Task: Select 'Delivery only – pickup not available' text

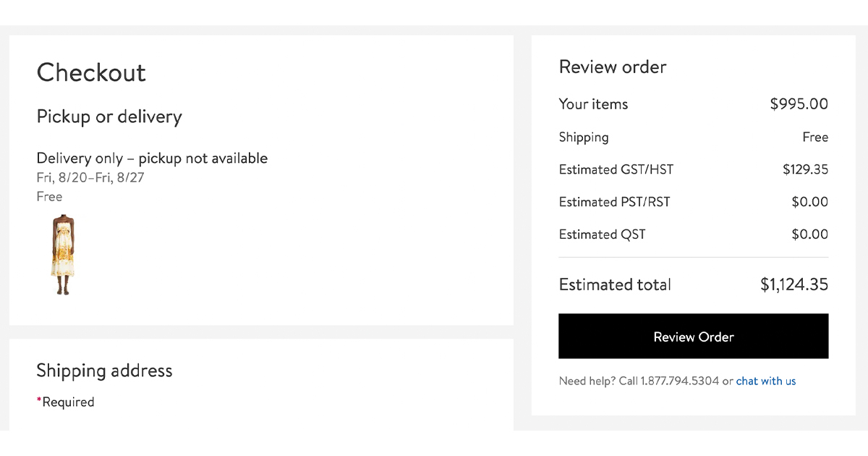Action: pyautogui.click(x=152, y=158)
